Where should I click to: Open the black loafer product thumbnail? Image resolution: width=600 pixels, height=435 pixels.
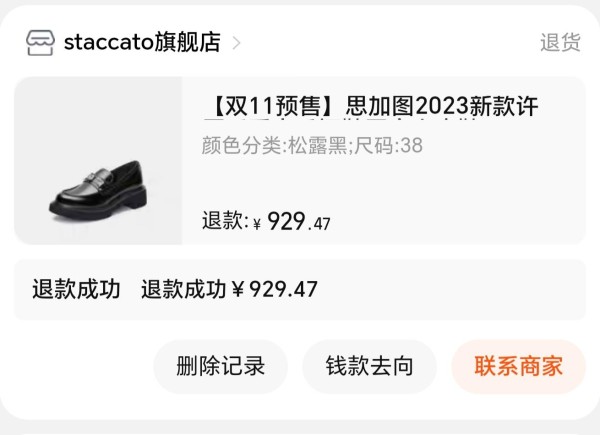pyautogui.click(x=98, y=160)
